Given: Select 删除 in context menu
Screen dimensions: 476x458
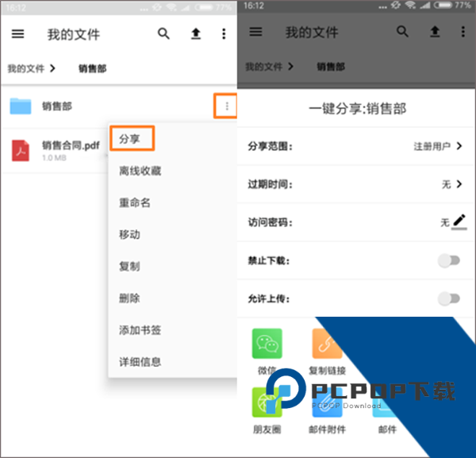Looking at the screenshot, I should pyautogui.click(x=129, y=298).
